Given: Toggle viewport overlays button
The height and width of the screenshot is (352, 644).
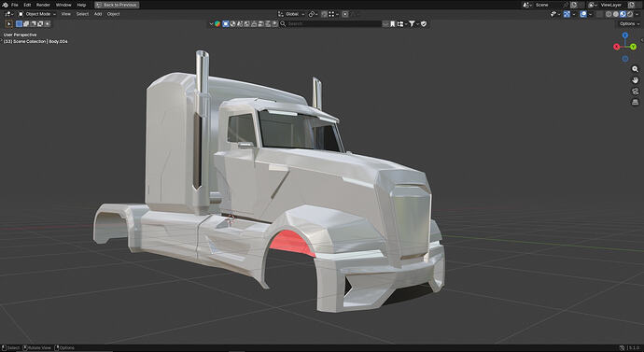Looking at the screenshot, I should click(583, 14).
